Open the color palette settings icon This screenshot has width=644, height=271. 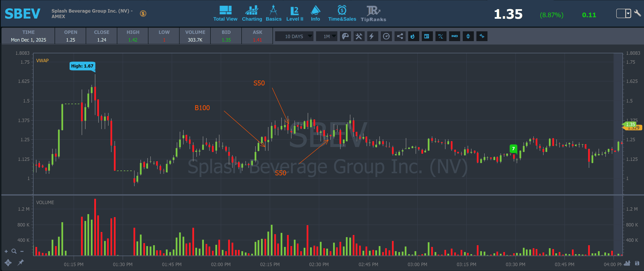345,36
